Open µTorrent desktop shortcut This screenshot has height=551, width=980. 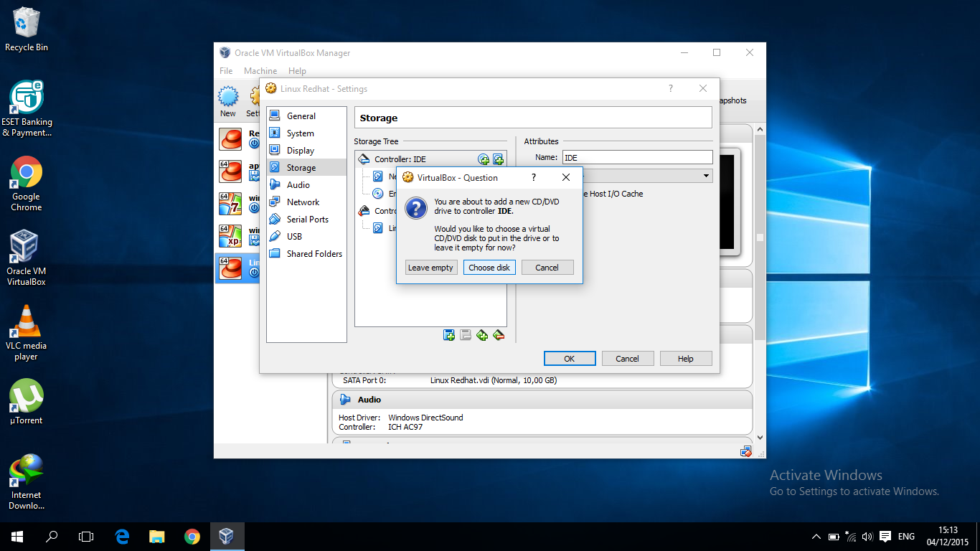pos(27,402)
